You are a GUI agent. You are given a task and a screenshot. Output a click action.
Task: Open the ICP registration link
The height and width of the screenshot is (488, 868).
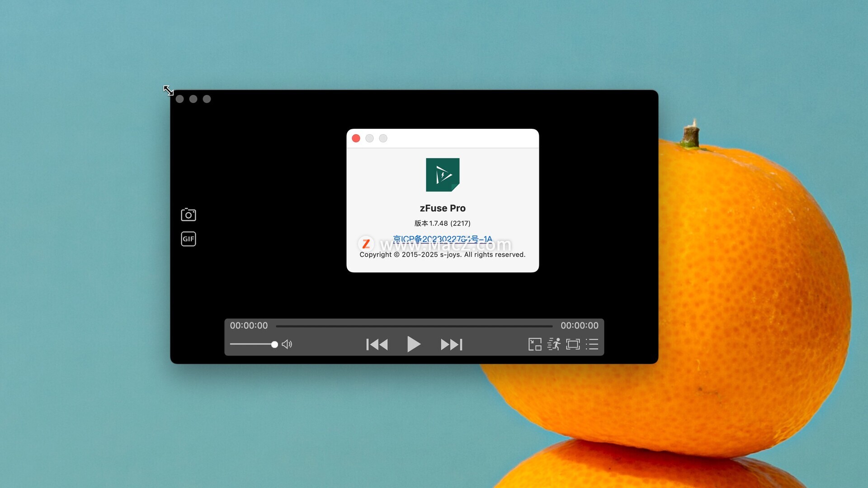pos(443,239)
